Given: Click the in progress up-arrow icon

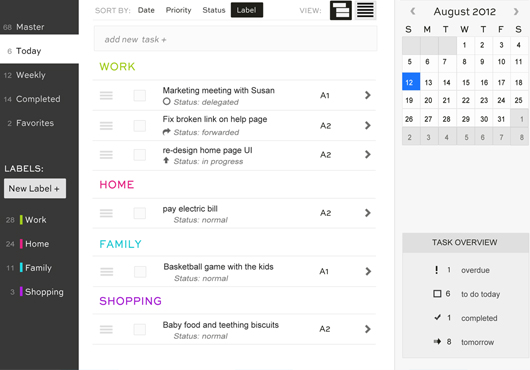Looking at the screenshot, I should coord(166,161).
